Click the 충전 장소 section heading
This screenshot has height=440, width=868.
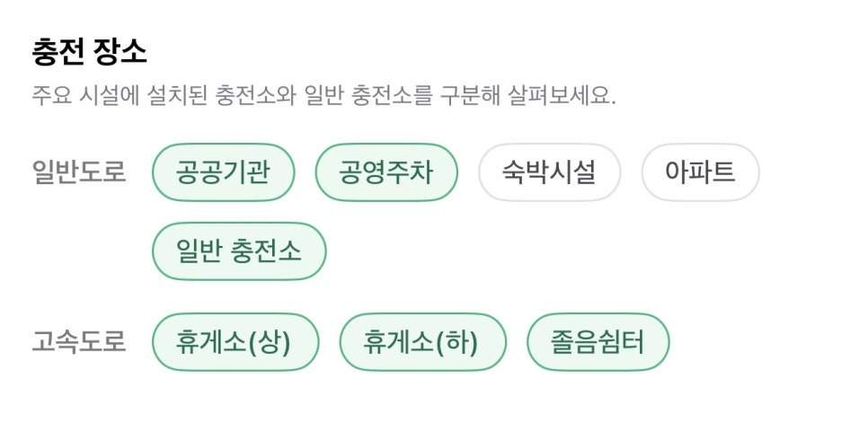point(89,53)
